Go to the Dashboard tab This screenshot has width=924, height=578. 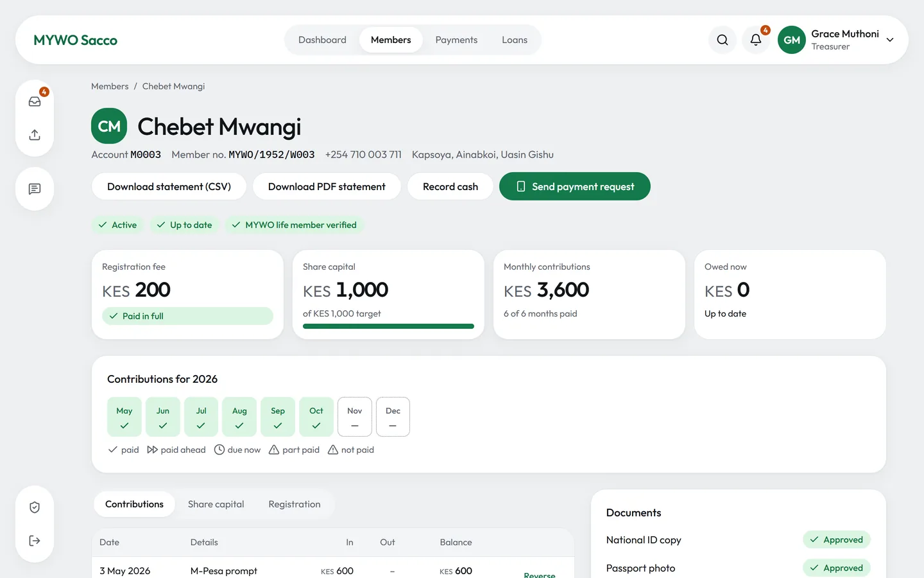pyautogui.click(x=322, y=40)
